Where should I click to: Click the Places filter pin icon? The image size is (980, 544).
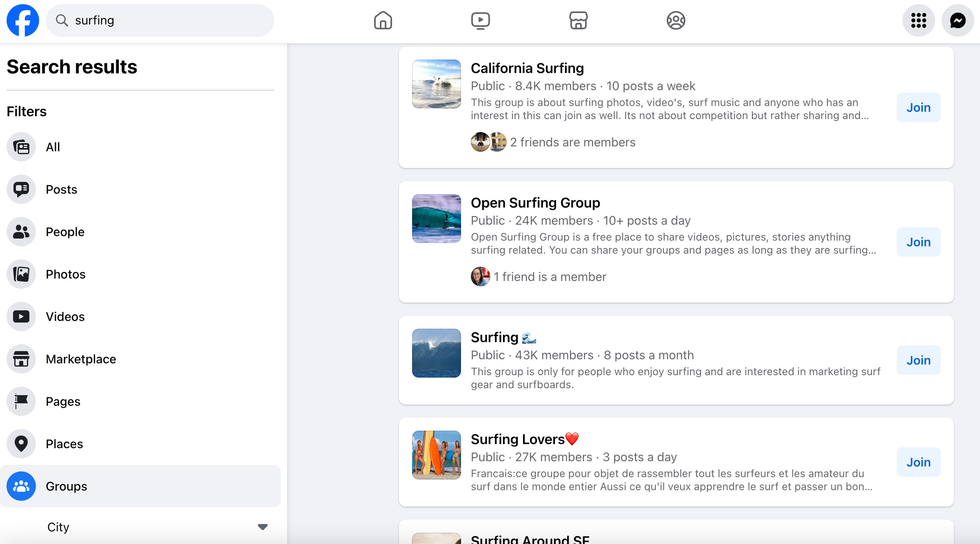pyautogui.click(x=21, y=444)
